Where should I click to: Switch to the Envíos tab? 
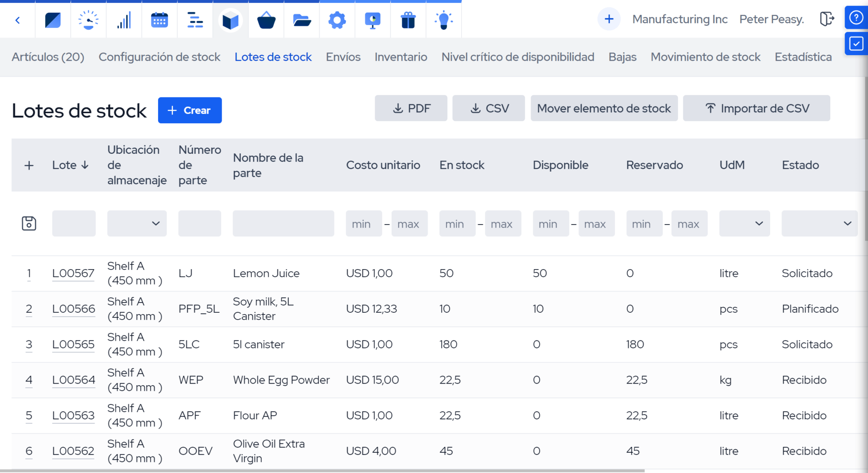click(342, 57)
